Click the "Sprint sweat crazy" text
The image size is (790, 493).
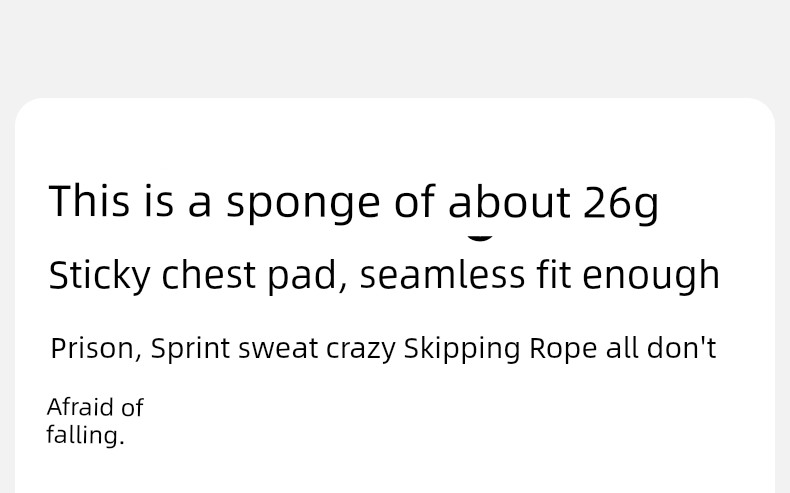(x=273, y=349)
